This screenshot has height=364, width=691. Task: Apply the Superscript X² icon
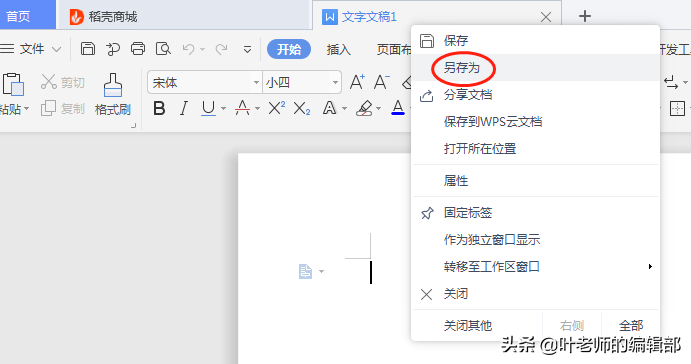277,108
